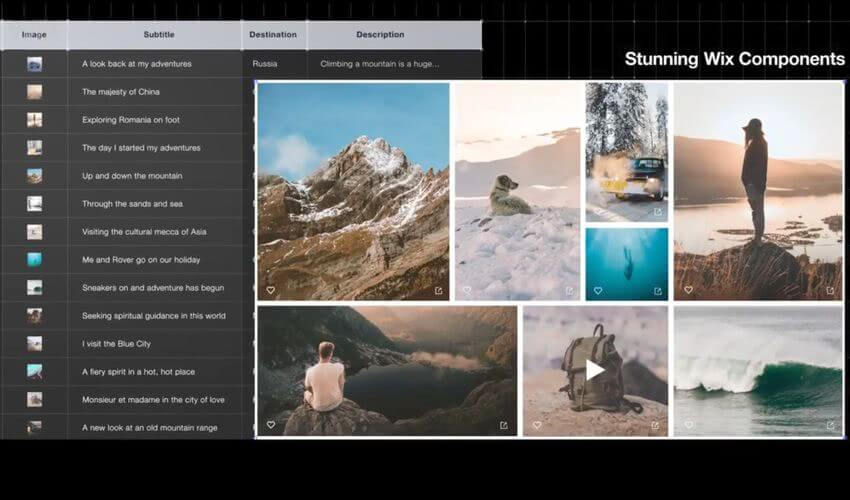Select 'The day I started my adventures'
Image resolution: width=850 pixels, height=500 pixels.
(x=141, y=148)
